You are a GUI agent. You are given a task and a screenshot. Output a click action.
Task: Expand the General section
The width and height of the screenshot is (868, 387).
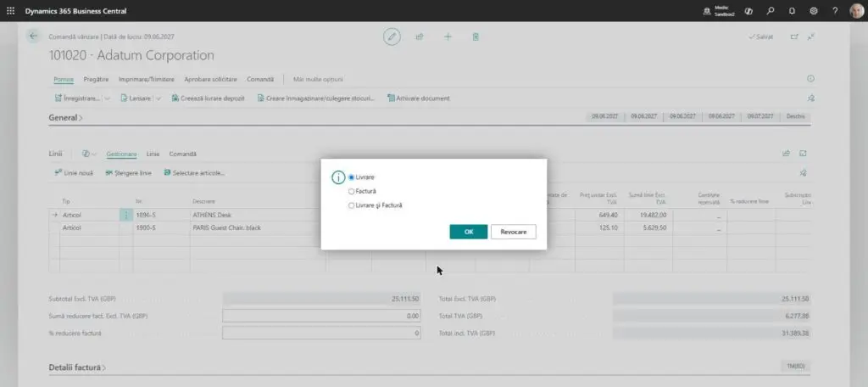pyautogui.click(x=65, y=117)
